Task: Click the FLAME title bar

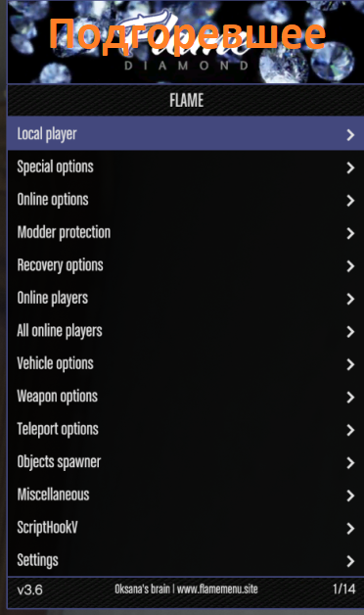Action: pyautogui.click(x=186, y=101)
